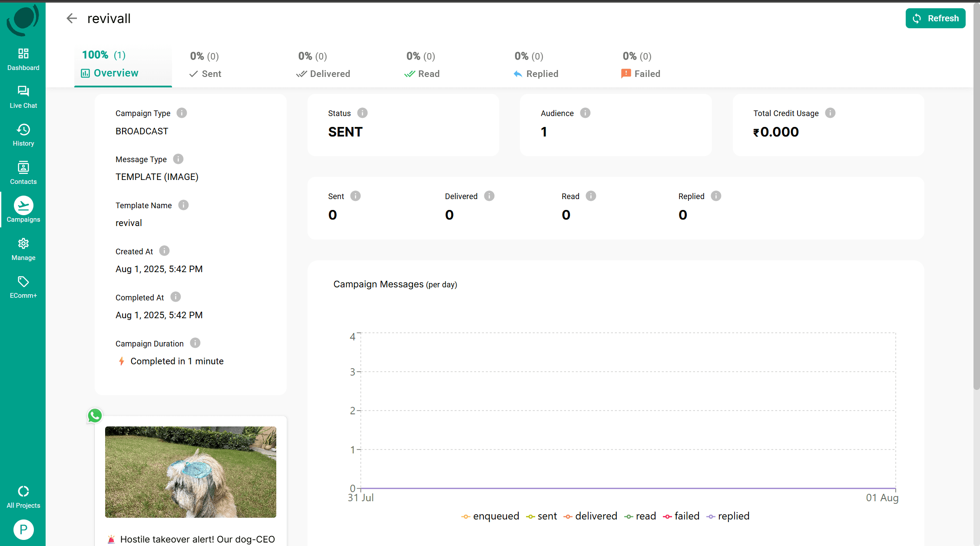
Task: Click info icon next to Campaign Type
Action: point(182,113)
